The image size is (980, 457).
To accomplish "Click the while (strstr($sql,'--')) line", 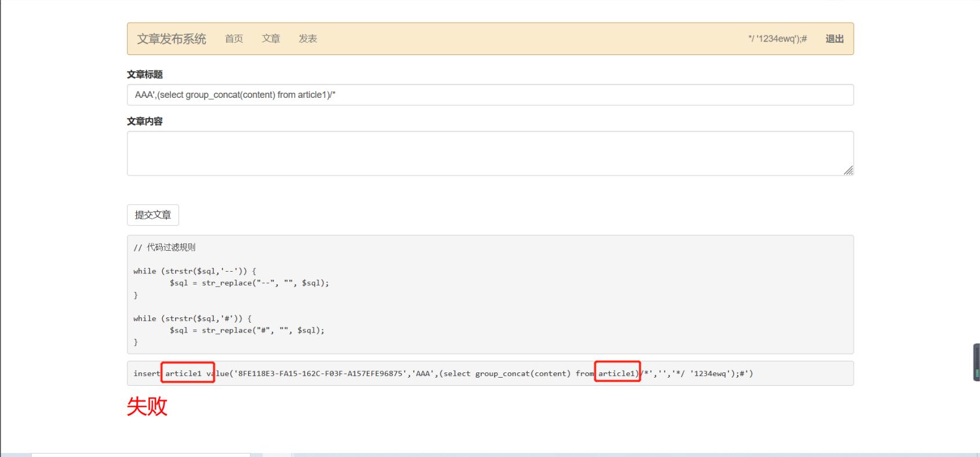I will [195, 271].
